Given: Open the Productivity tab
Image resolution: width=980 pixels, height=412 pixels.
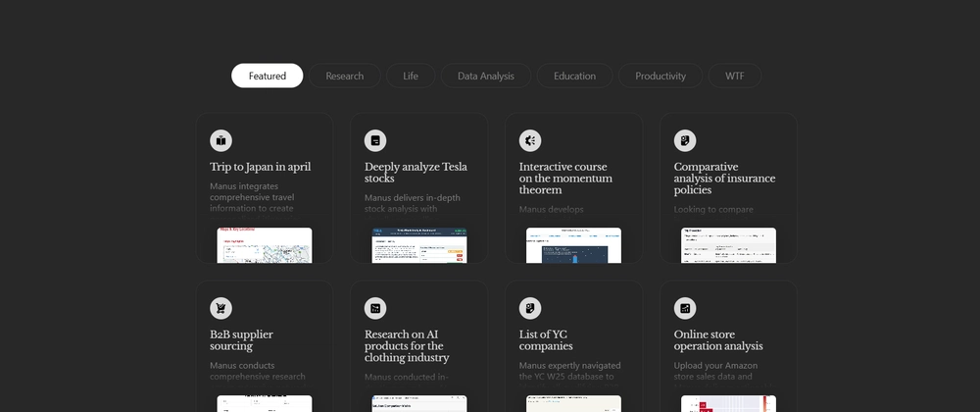Looking at the screenshot, I should pos(661,76).
